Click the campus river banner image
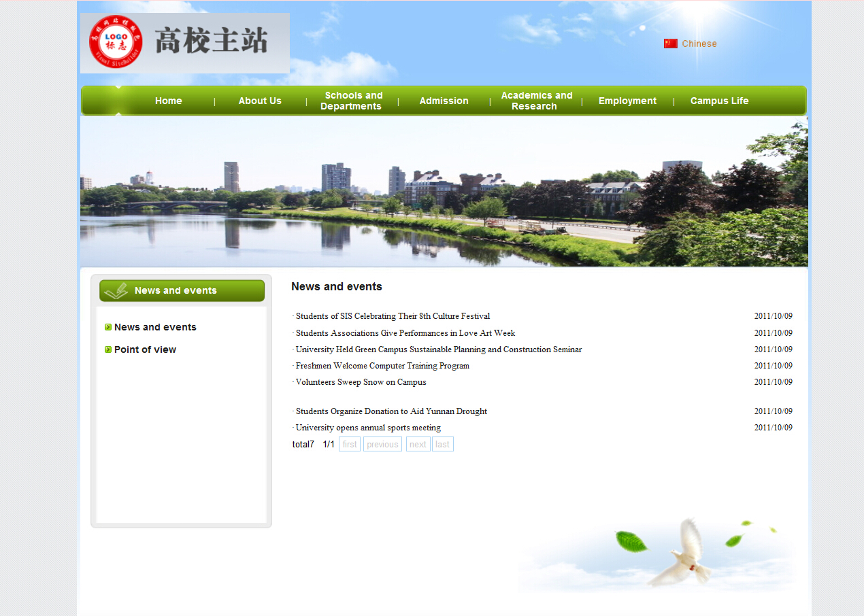The width and height of the screenshot is (864, 616). point(444,191)
